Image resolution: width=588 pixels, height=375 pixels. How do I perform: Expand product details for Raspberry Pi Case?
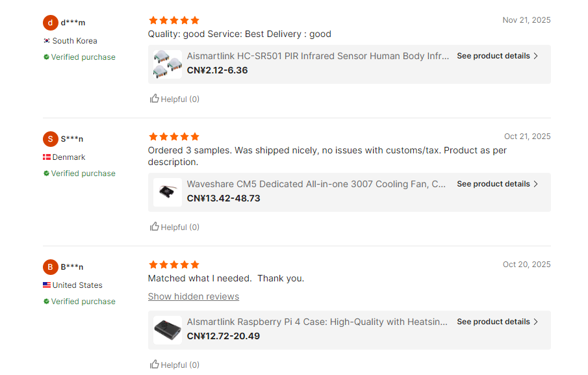coord(497,322)
